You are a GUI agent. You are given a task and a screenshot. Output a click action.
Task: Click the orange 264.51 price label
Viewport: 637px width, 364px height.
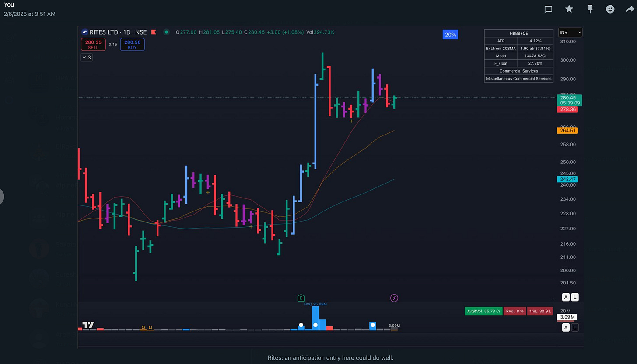pos(568,130)
